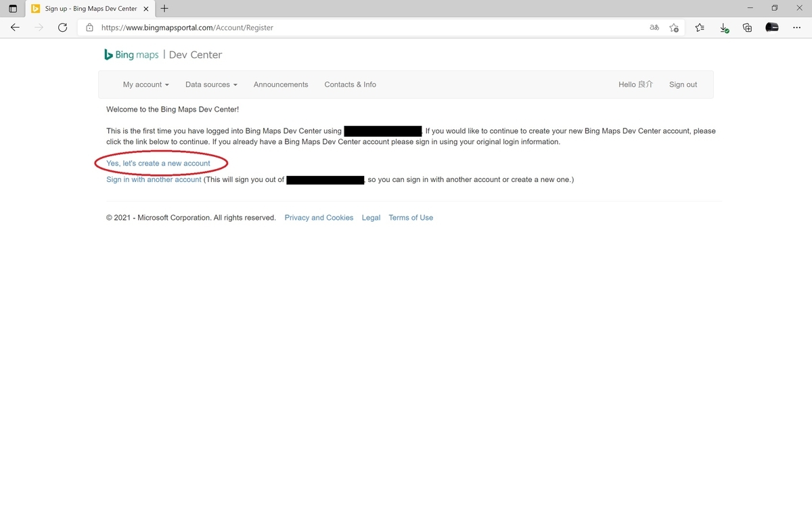Image resolution: width=812 pixels, height=518 pixels.
Task: Go back using the browser back arrow
Action: click(x=15, y=28)
